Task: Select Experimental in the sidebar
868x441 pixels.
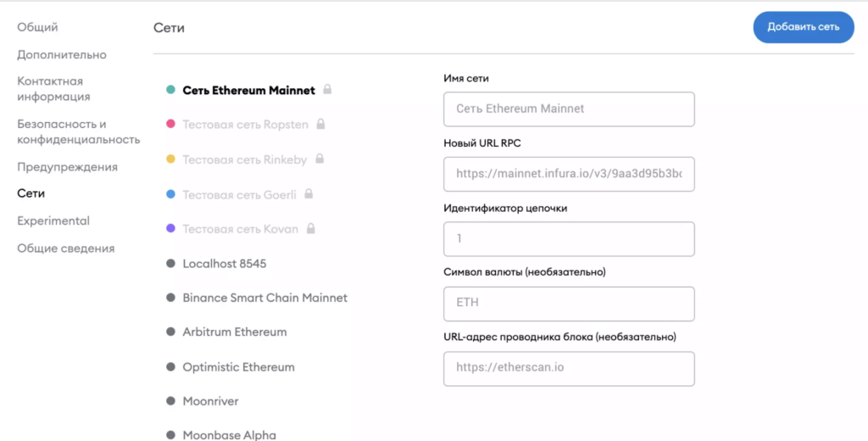Action: (x=53, y=220)
